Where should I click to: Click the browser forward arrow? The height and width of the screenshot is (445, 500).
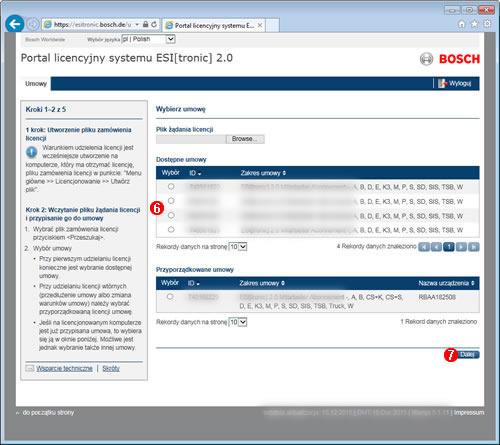coord(33,24)
